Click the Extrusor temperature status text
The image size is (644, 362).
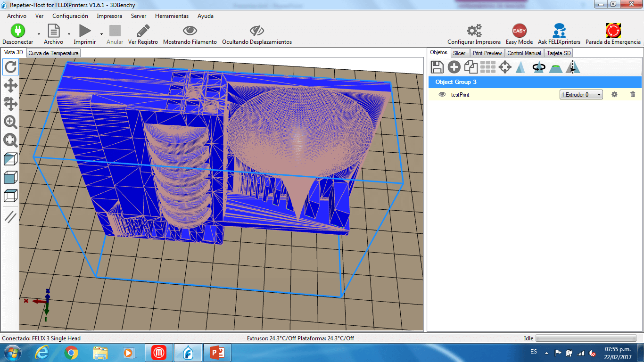click(300, 338)
